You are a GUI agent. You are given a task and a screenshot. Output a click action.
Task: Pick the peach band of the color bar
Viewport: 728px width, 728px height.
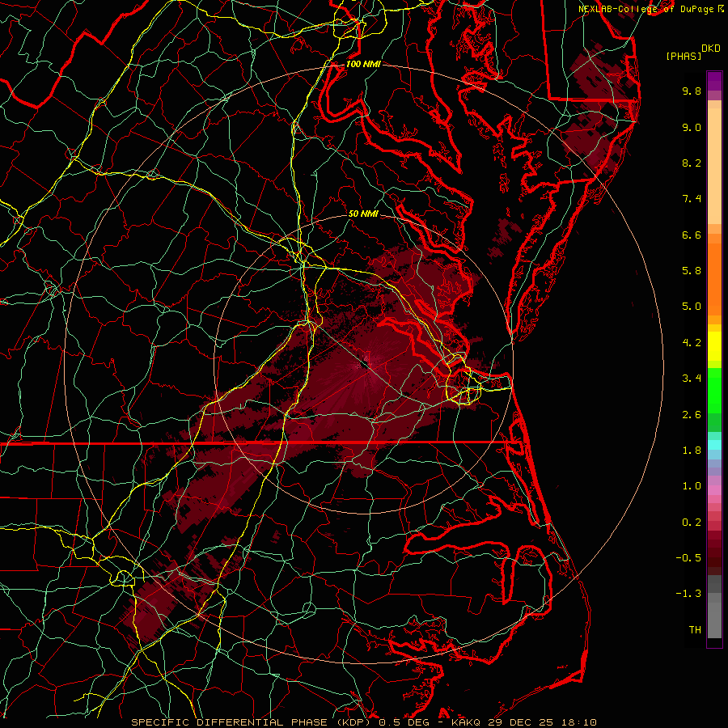tap(714, 165)
